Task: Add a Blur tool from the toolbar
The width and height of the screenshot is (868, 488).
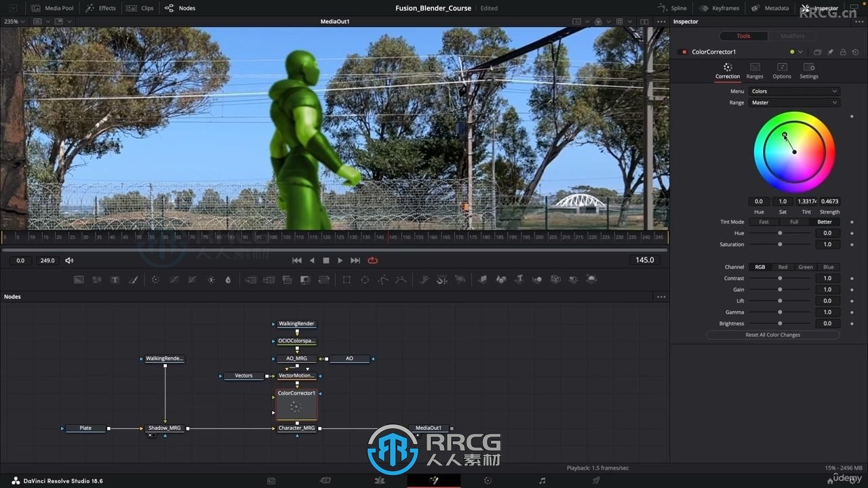Action: pos(228,279)
